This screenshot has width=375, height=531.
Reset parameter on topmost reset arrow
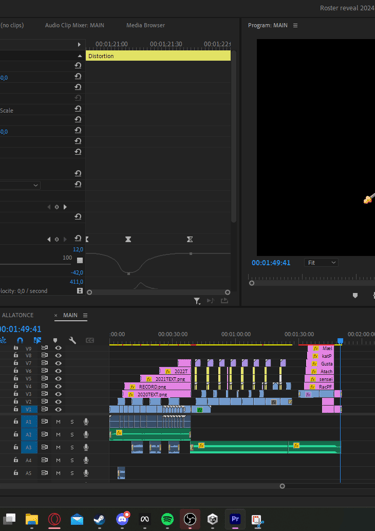tap(78, 65)
